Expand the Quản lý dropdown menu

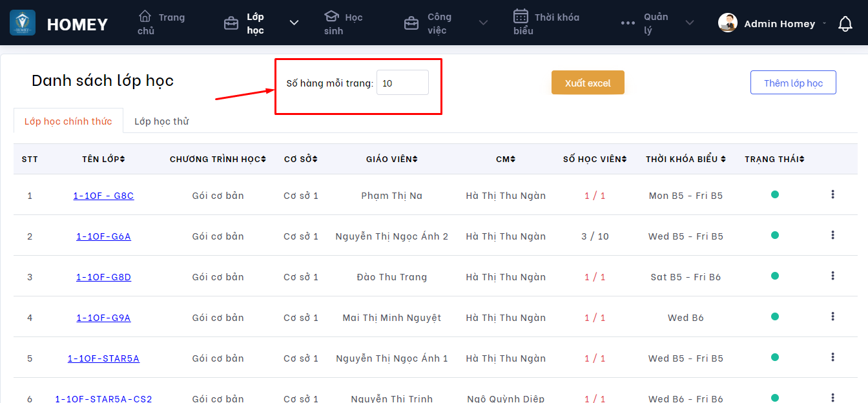coord(689,23)
